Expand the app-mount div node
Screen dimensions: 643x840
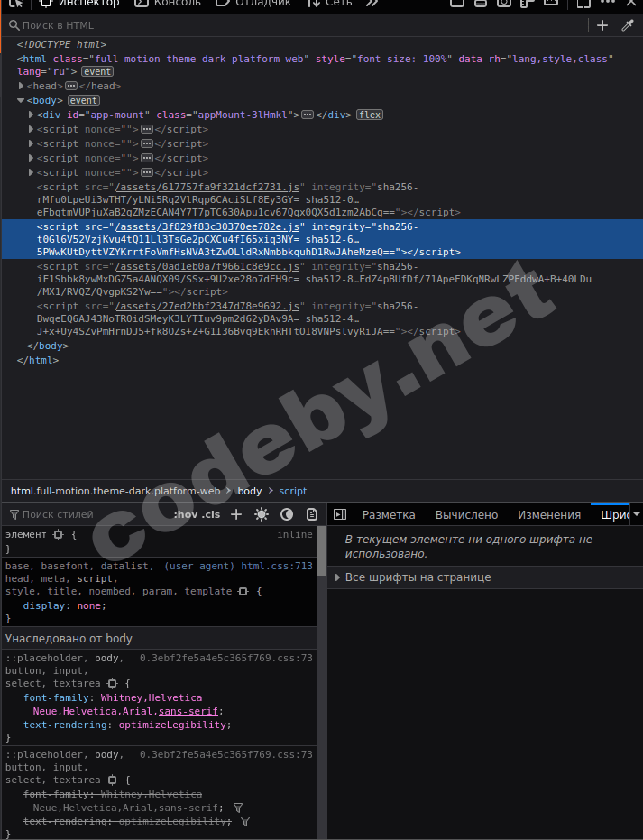pyautogui.click(x=31, y=115)
